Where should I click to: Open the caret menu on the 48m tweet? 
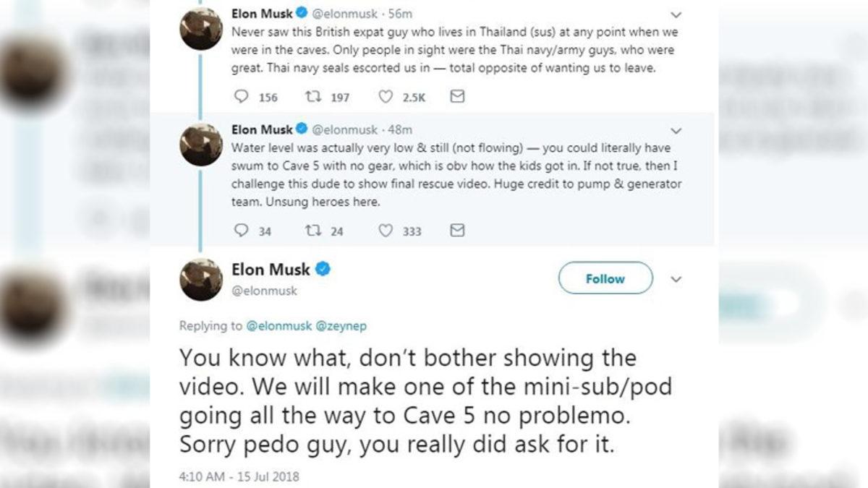pos(676,132)
